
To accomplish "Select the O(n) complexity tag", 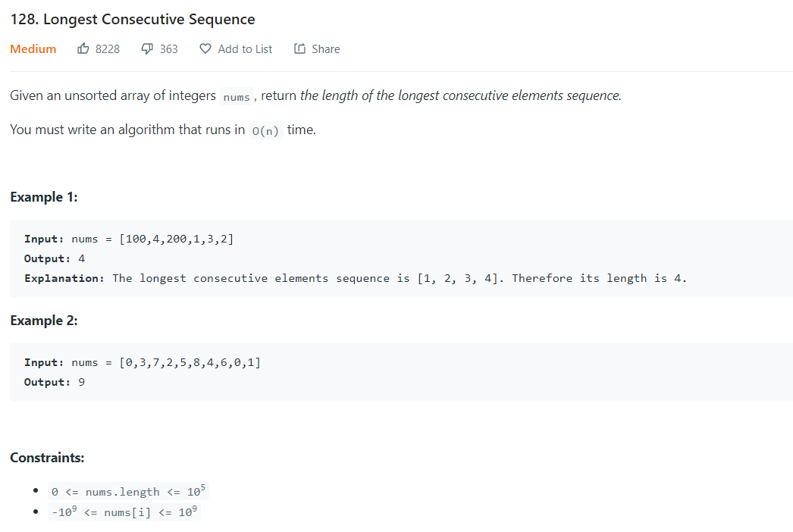I will pyautogui.click(x=266, y=130).
